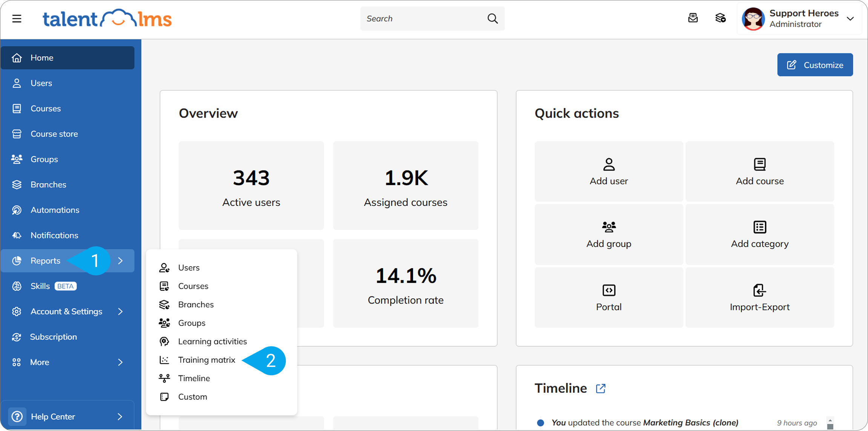
Task: Go to Home in the sidebar
Action: [67, 58]
